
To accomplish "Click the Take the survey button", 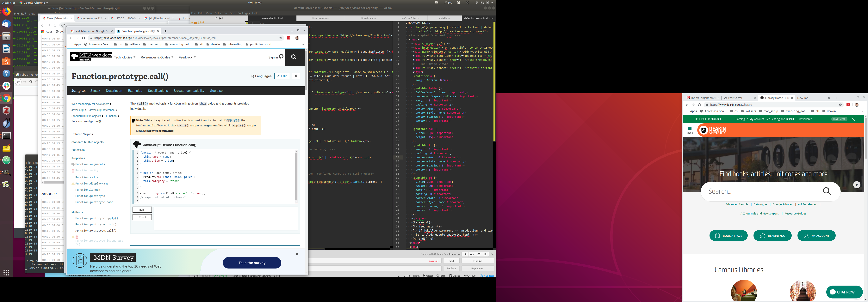I will pos(252,263).
